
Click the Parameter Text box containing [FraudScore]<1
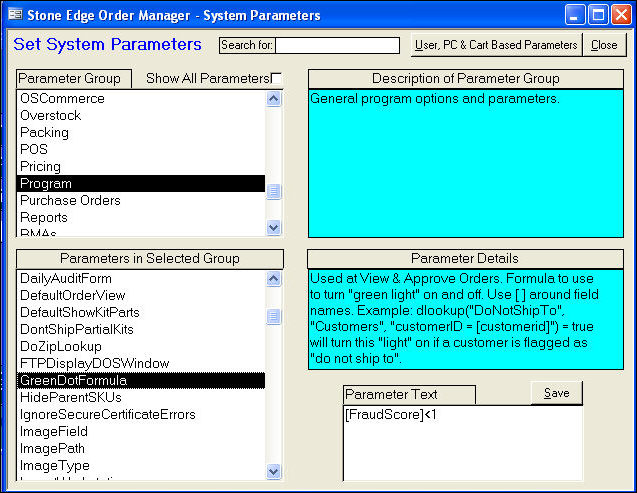[463, 443]
